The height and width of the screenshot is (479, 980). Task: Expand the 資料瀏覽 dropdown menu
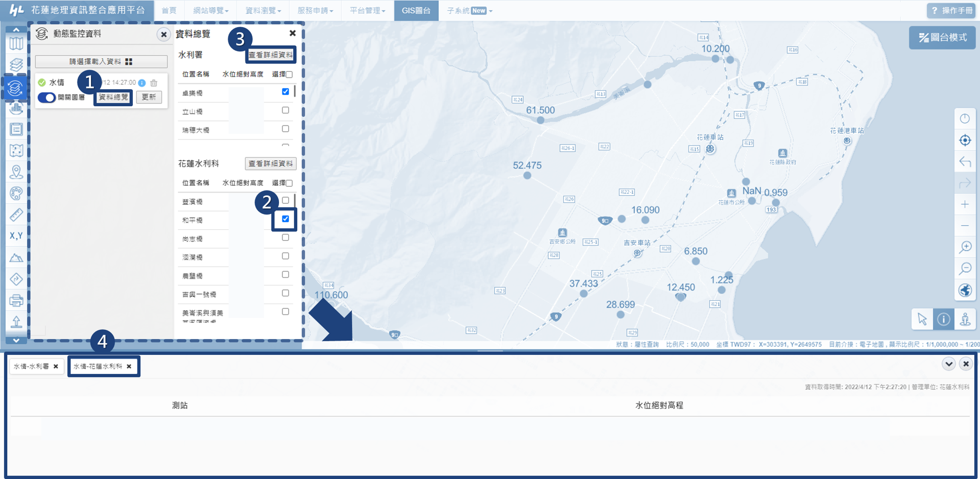263,11
